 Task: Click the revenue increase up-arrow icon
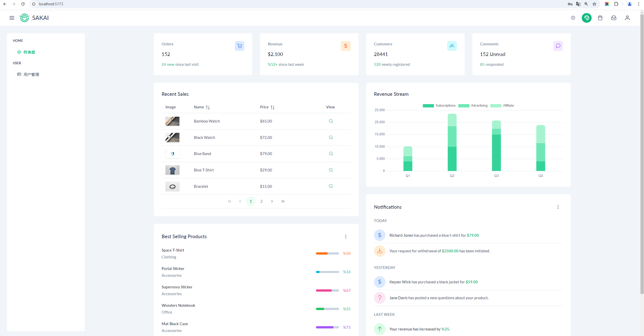[380, 329]
